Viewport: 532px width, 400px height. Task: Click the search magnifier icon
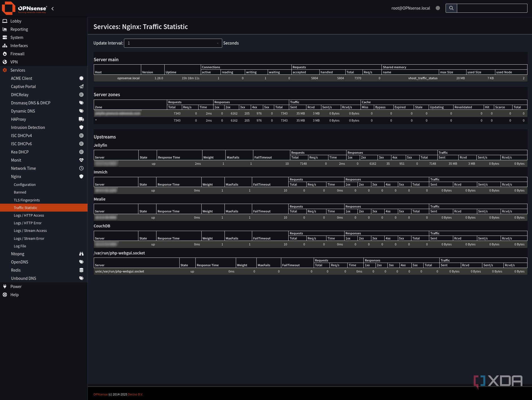click(451, 8)
